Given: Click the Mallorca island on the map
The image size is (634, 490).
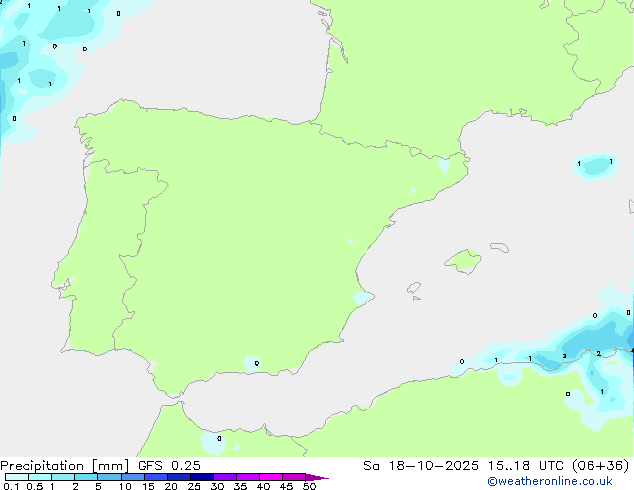Looking at the screenshot, I should [463, 262].
